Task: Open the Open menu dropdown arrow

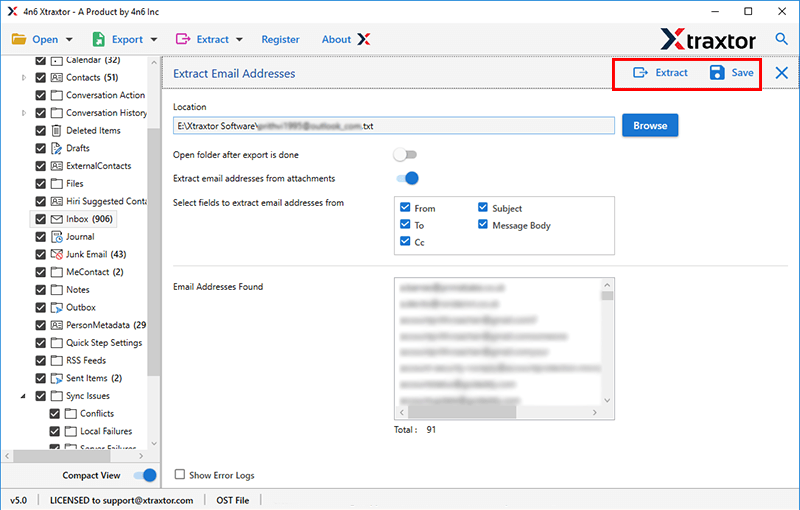Action: coord(69,40)
